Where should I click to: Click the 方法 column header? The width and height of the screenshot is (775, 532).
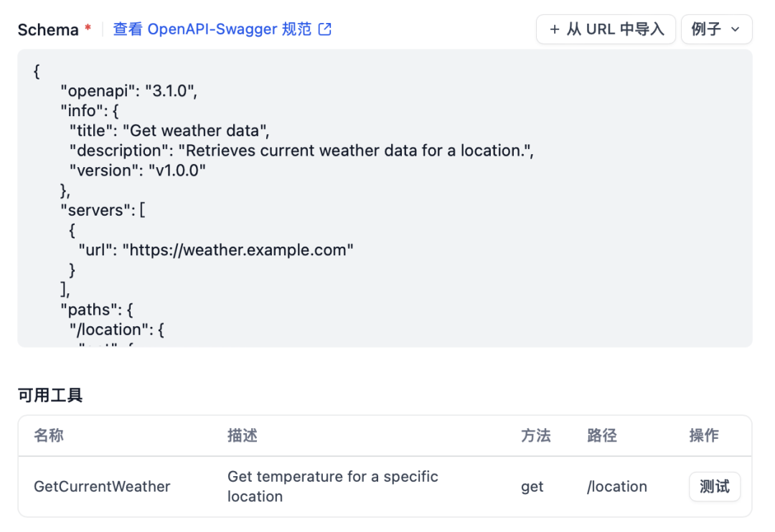pos(536,436)
